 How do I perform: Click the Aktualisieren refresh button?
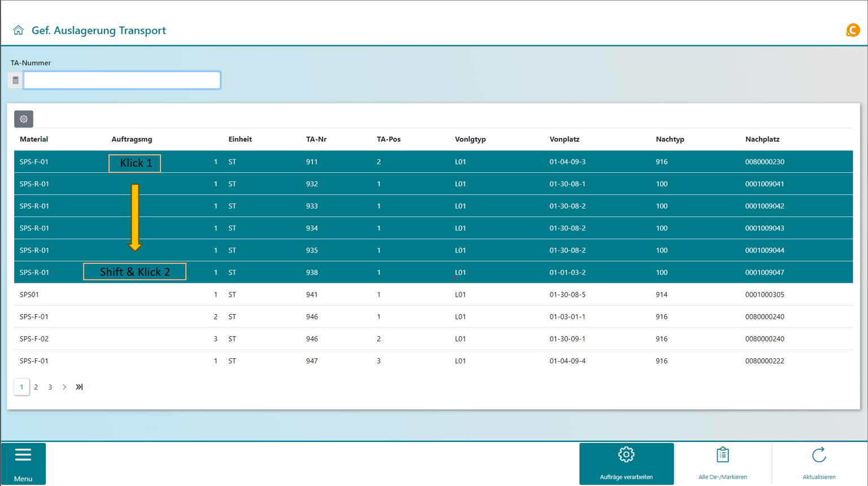(x=818, y=463)
